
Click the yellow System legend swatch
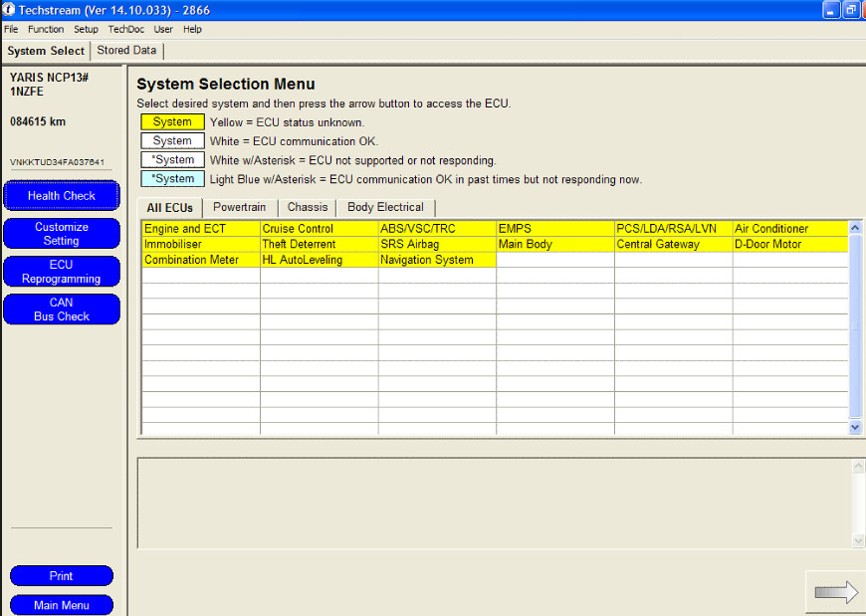pyautogui.click(x=172, y=122)
